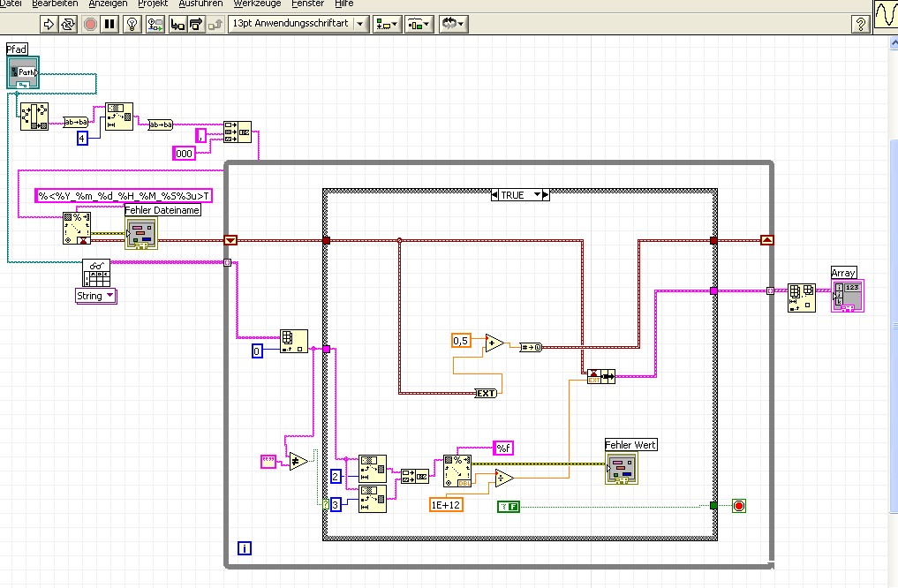Click the Fehler Wert label
This screenshot has height=588, width=898.
tap(630, 445)
